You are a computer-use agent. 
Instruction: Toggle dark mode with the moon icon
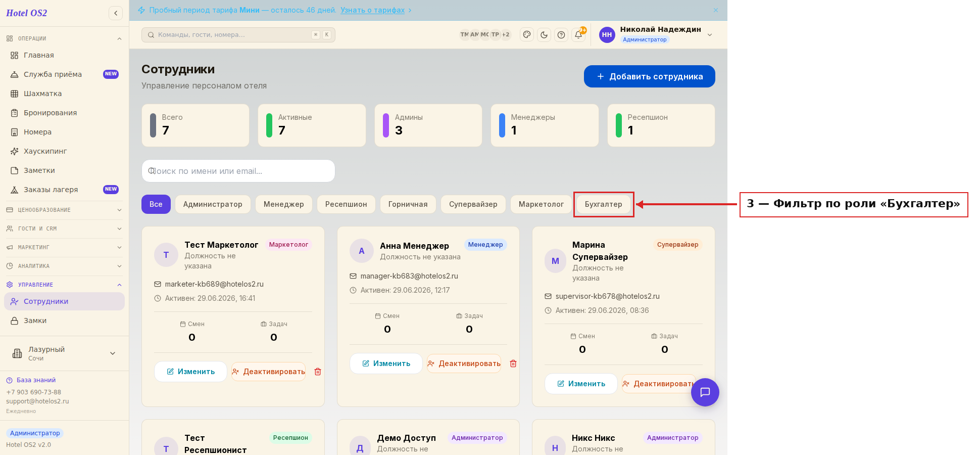(544, 35)
